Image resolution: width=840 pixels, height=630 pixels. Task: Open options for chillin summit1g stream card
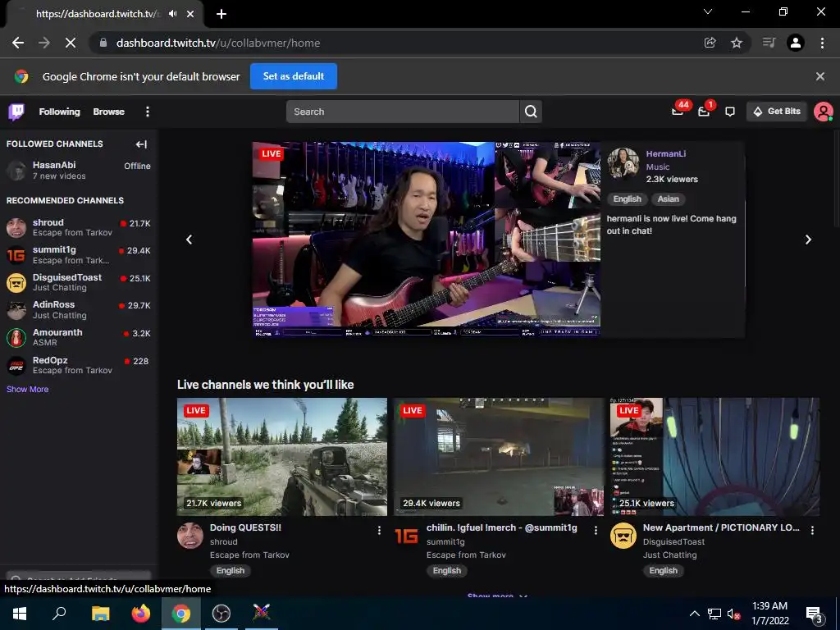pos(596,531)
